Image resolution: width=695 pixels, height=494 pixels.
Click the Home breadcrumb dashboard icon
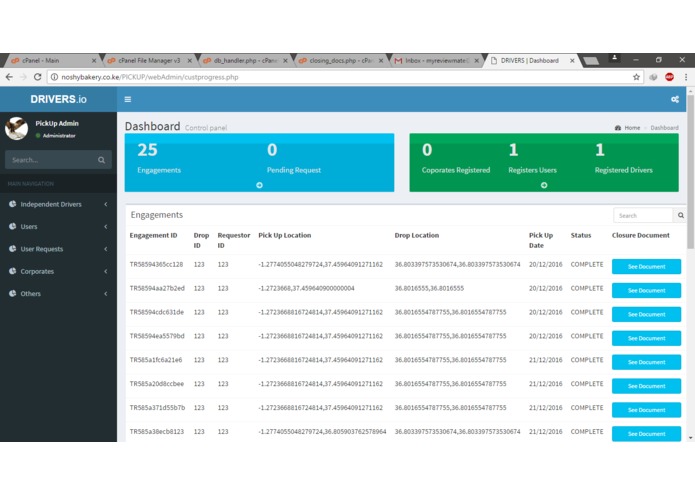tap(618, 128)
